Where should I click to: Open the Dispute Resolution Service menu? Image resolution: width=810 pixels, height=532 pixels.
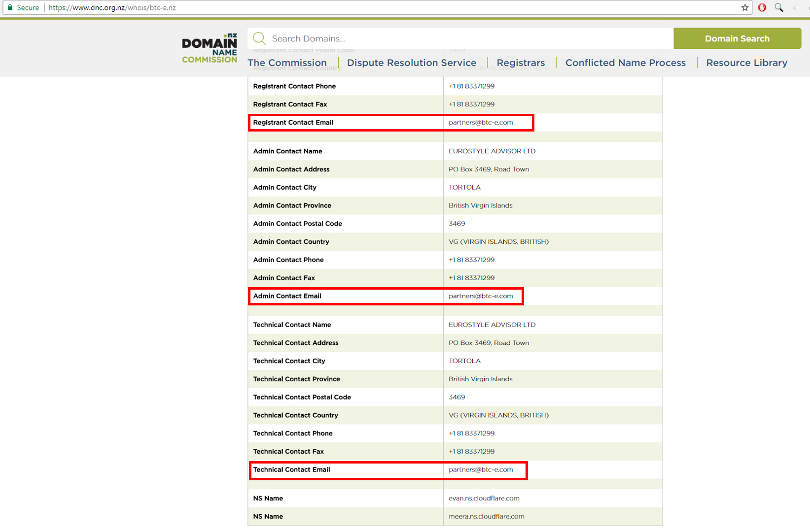click(412, 63)
